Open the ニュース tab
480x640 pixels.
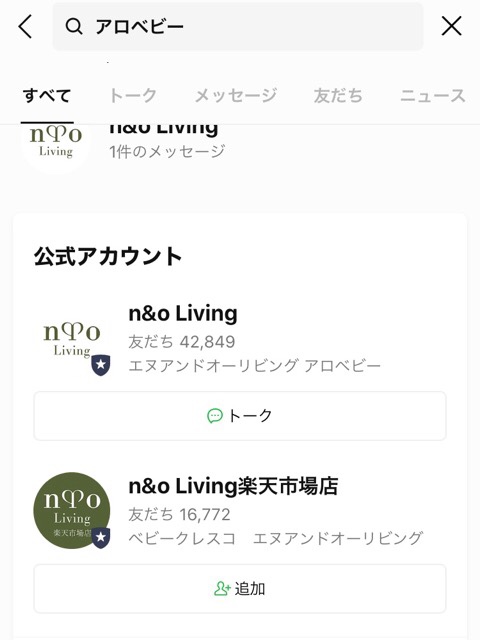pyautogui.click(x=433, y=96)
